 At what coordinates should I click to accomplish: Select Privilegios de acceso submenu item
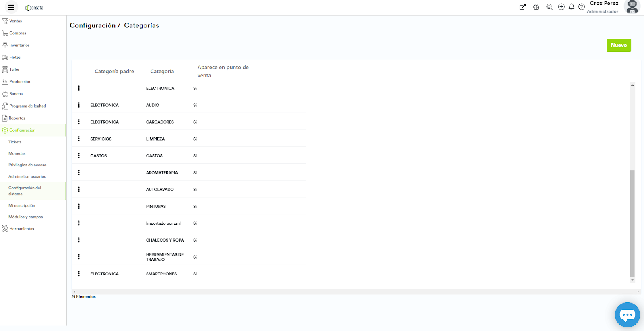(27, 165)
